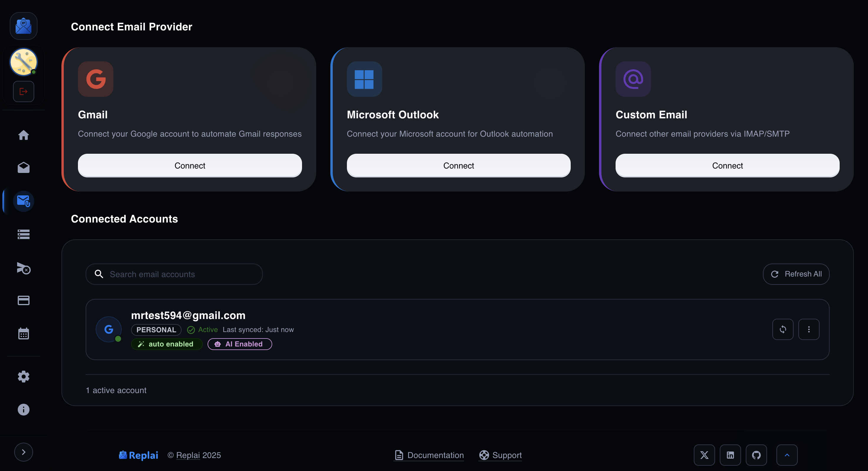Open the settings gear icon
Image resolution: width=868 pixels, height=471 pixels.
point(23,376)
